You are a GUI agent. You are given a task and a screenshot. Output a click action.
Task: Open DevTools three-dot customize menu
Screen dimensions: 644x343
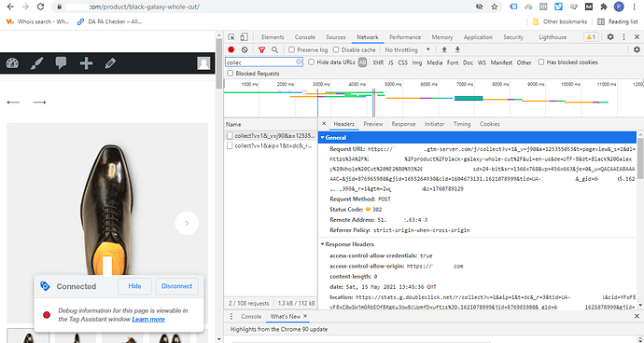click(x=623, y=37)
